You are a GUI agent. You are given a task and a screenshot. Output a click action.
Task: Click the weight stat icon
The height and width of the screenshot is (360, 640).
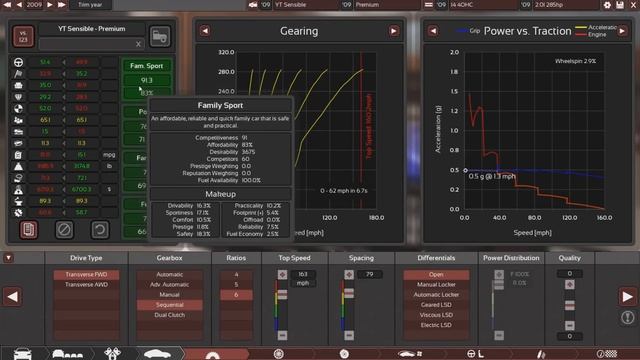click(x=18, y=167)
